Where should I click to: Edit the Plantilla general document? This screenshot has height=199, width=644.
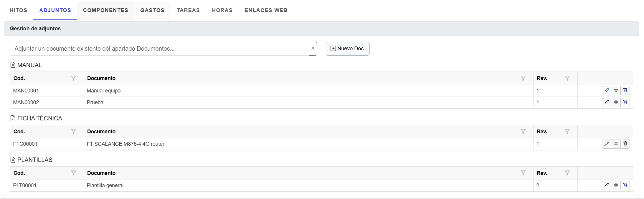[x=606, y=185]
